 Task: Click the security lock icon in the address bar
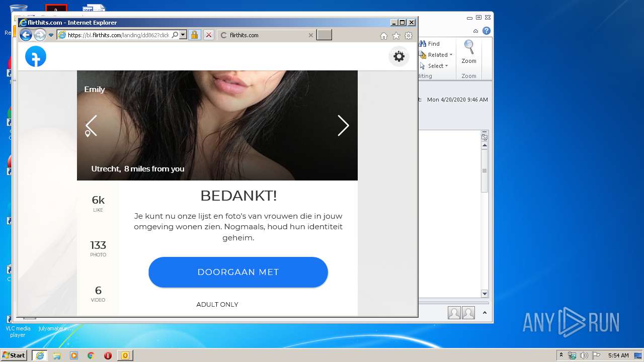pos(195,35)
